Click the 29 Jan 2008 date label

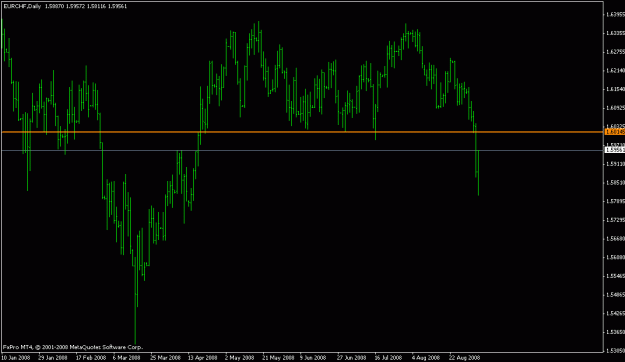click(53, 358)
